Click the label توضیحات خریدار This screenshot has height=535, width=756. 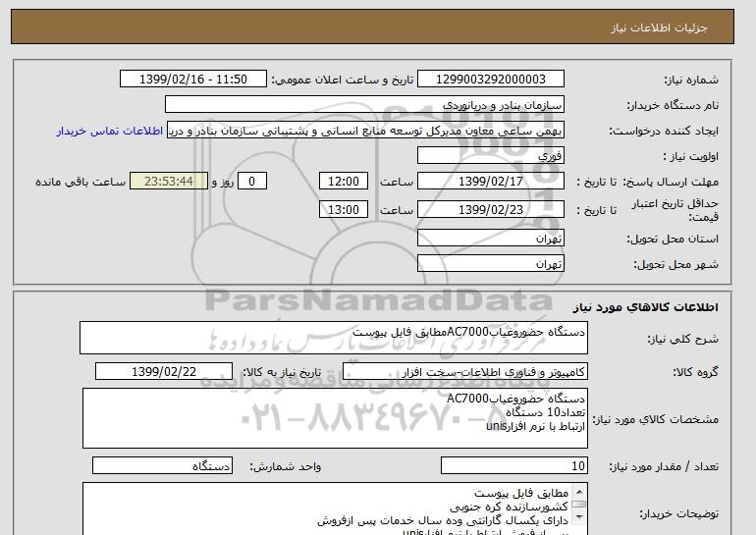tap(678, 514)
